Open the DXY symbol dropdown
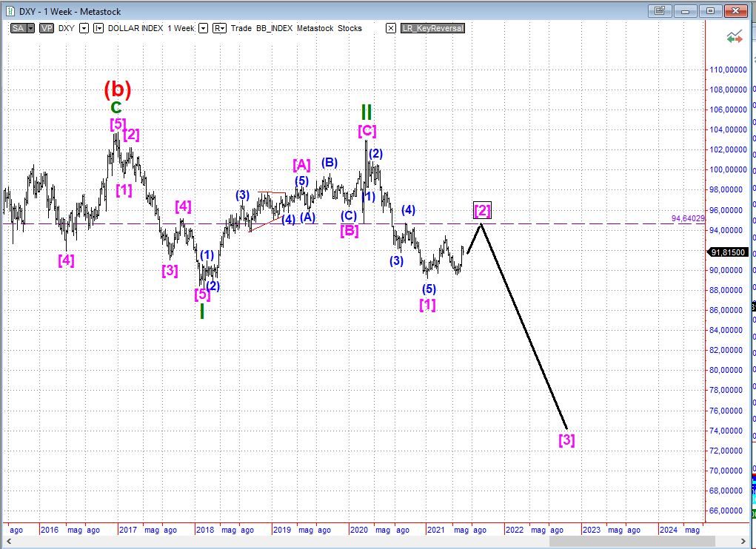This screenshot has width=756, height=549. tap(84, 28)
